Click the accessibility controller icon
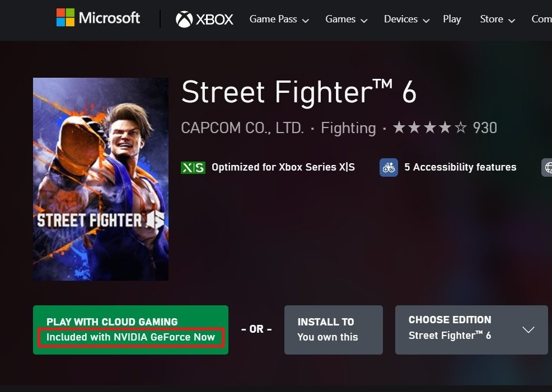Viewport: 552px width, 392px height. pyautogui.click(x=389, y=167)
